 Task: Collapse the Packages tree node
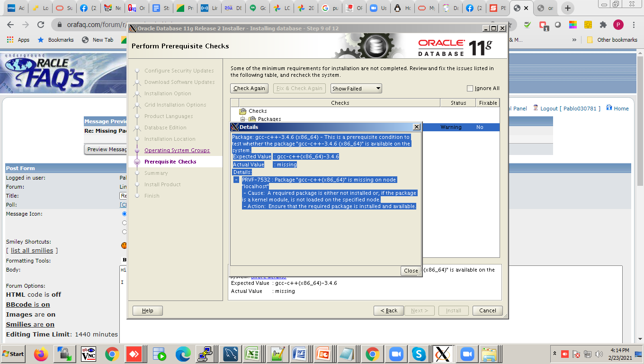242,119
